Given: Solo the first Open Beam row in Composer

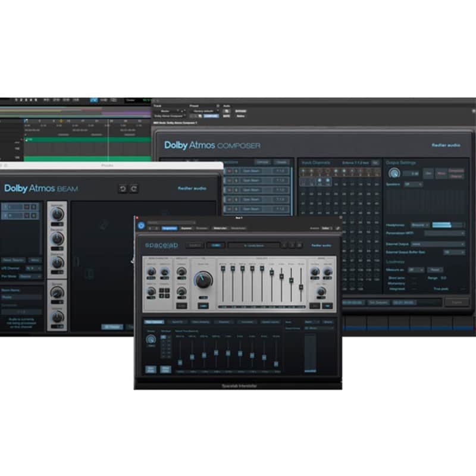Looking at the screenshot, I should 236,171.
